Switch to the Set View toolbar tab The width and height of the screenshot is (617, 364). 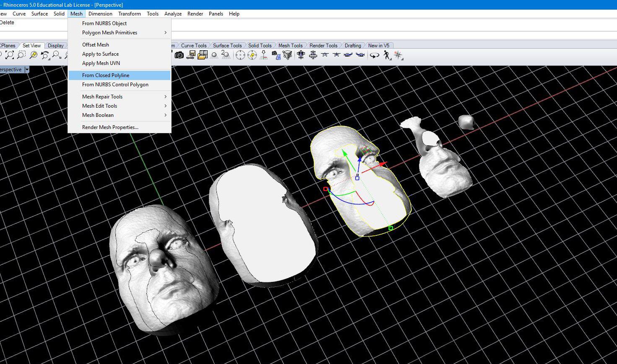coord(32,46)
